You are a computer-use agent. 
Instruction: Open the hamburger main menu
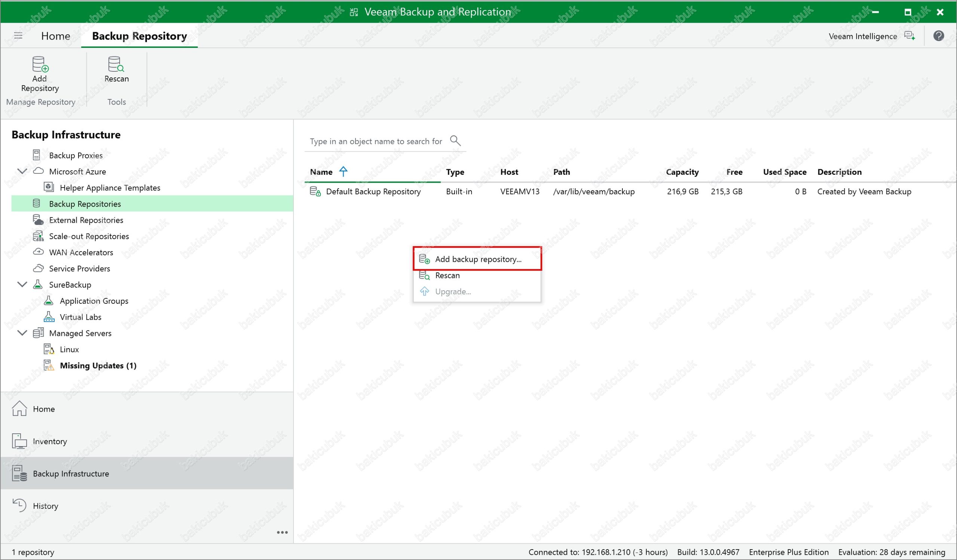tap(18, 35)
